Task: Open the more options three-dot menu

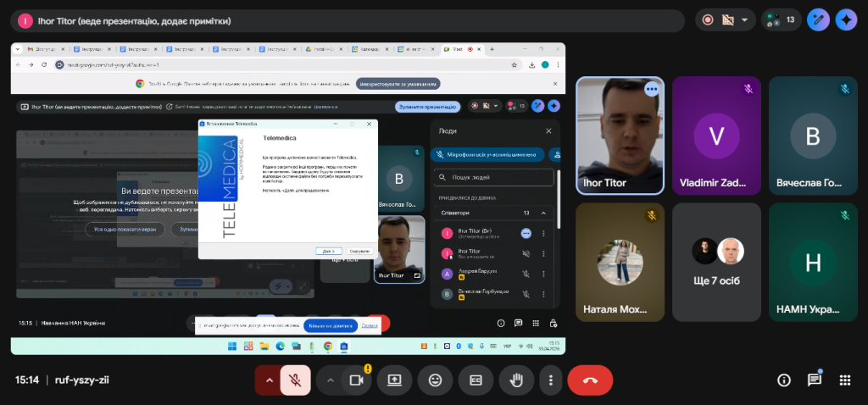Action: [x=551, y=380]
